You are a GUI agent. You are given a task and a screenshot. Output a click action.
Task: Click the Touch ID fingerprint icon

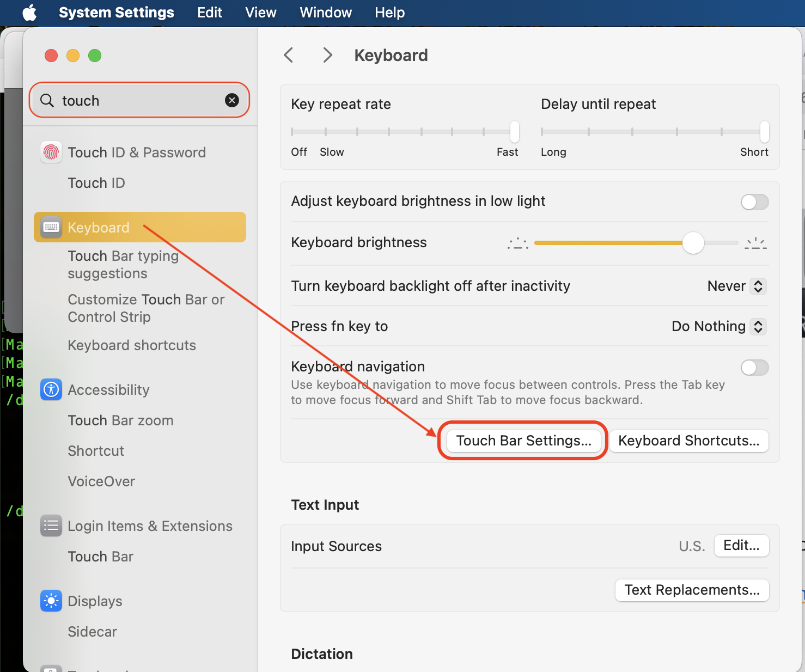pos(51,152)
